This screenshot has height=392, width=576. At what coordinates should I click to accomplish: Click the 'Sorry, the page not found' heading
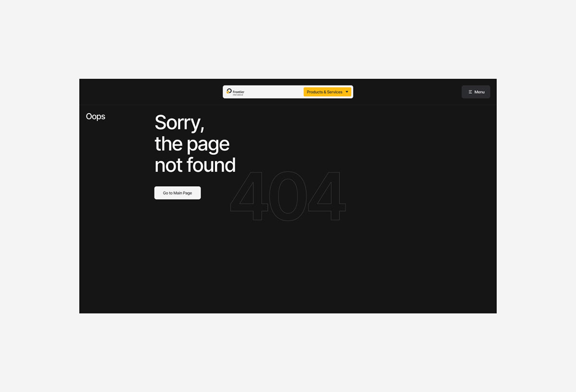tap(195, 143)
